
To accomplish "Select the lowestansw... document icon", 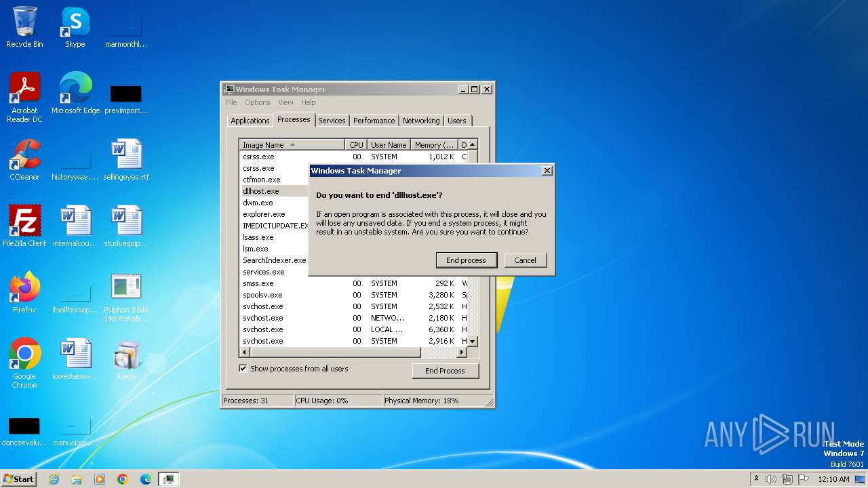I will click(x=75, y=359).
